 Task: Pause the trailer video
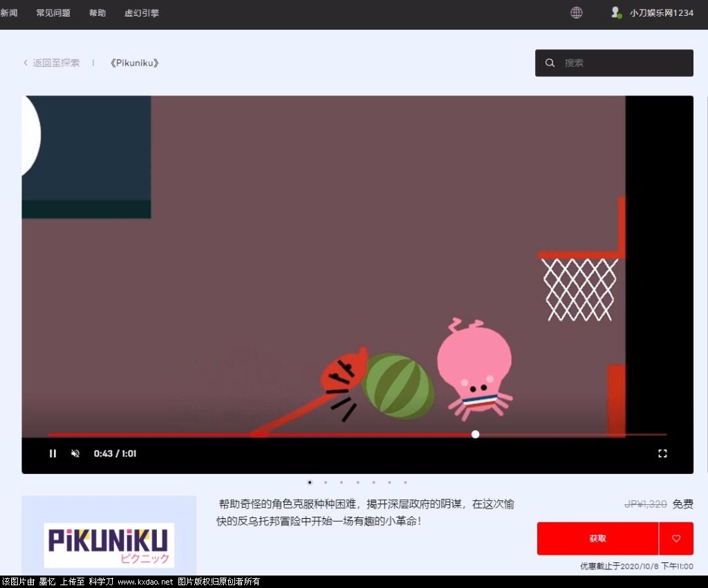point(53,453)
